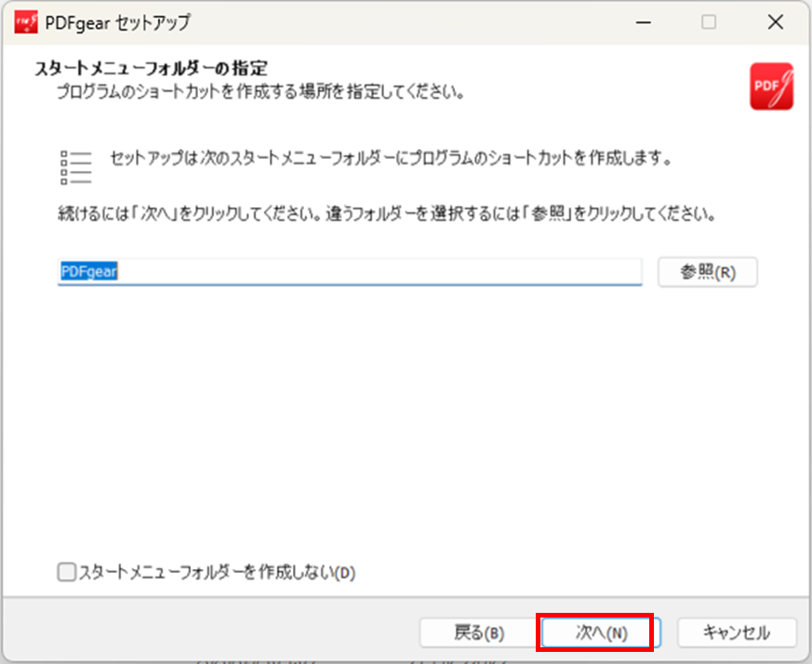This screenshot has width=812, height=664.
Task: Click the PDFgear title bar icon
Action: pyautogui.click(x=26, y=23)
